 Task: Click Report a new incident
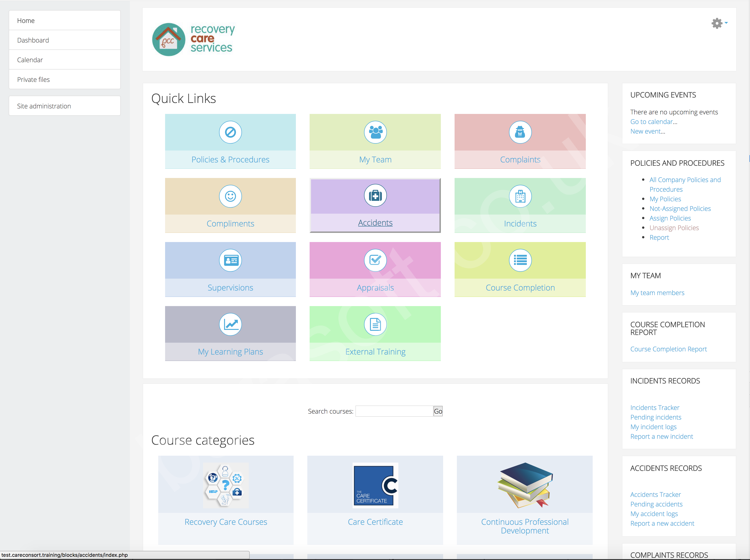[x=662, y=437]
